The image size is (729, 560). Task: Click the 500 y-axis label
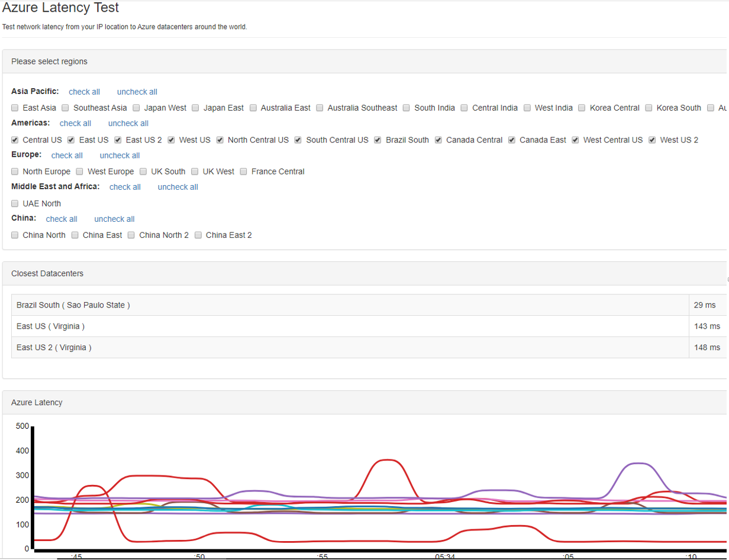tap(22, 426)
